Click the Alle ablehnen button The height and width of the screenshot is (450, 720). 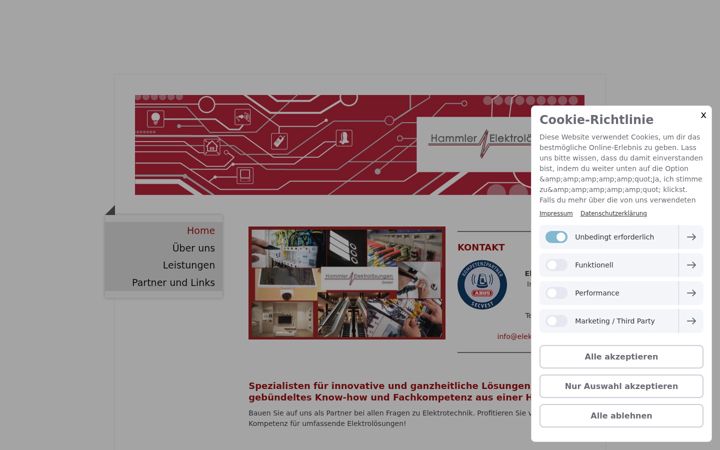coord(621,416)
